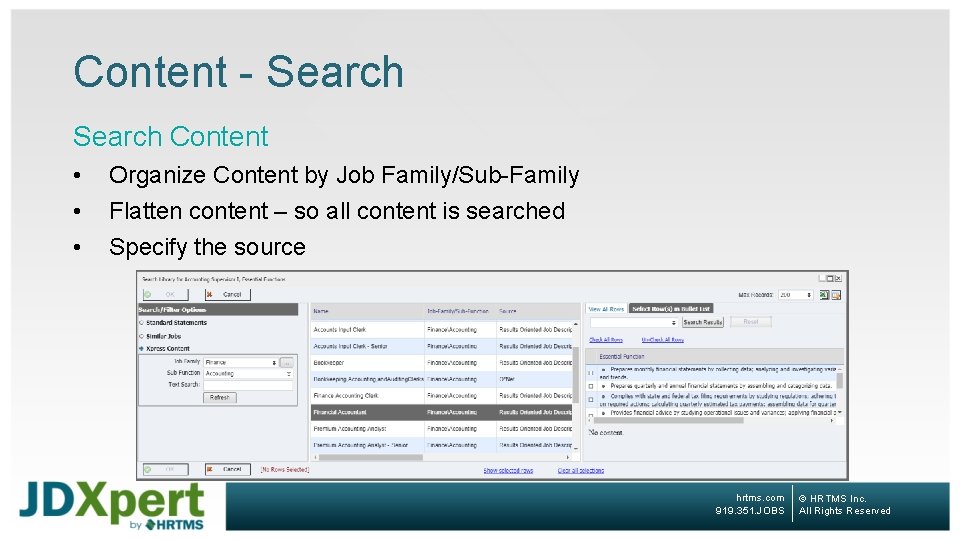This screenshot has width=960, height=540.
Task: Click the Refresh button
Action: (220, 397)
